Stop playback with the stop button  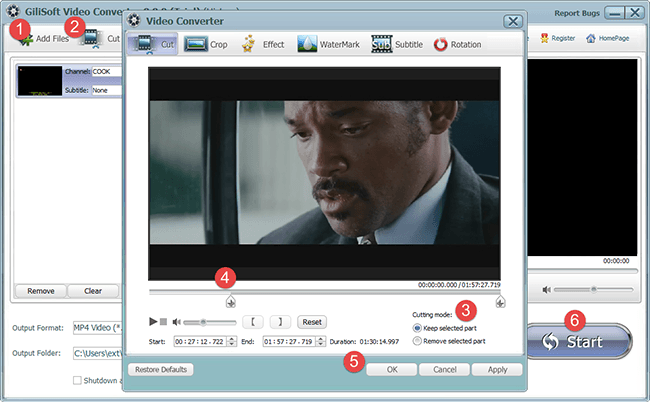(x=164, y=322)
